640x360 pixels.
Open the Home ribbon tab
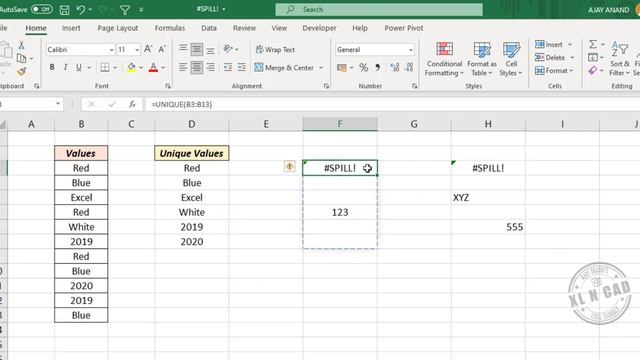(36, 28)
